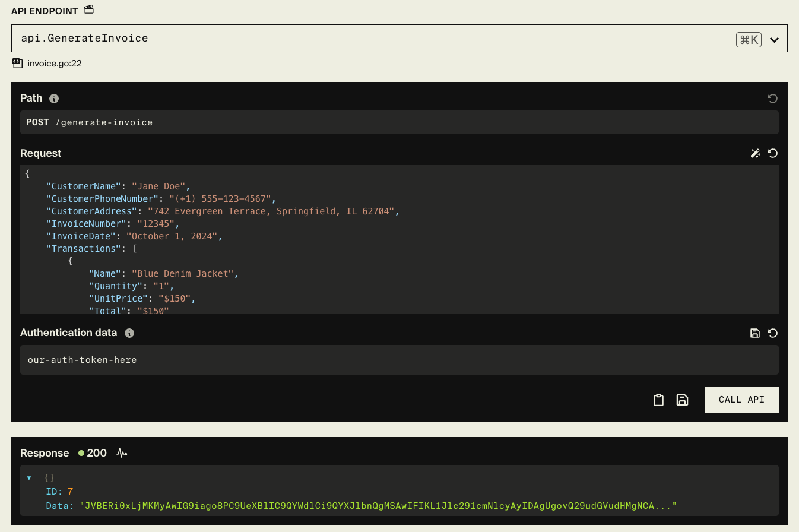Click the chevron arrow in endpoint selector
799x532 pixels.
[x=774, y=40]
